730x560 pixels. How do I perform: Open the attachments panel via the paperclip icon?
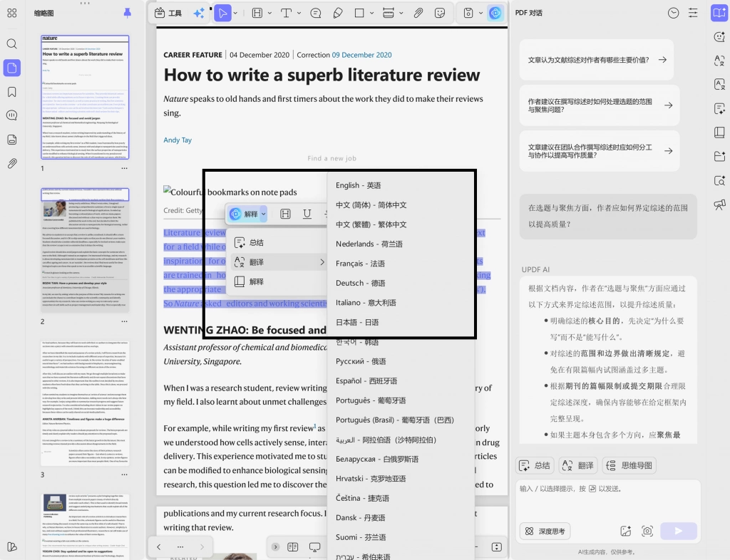(x=12, y=163)
